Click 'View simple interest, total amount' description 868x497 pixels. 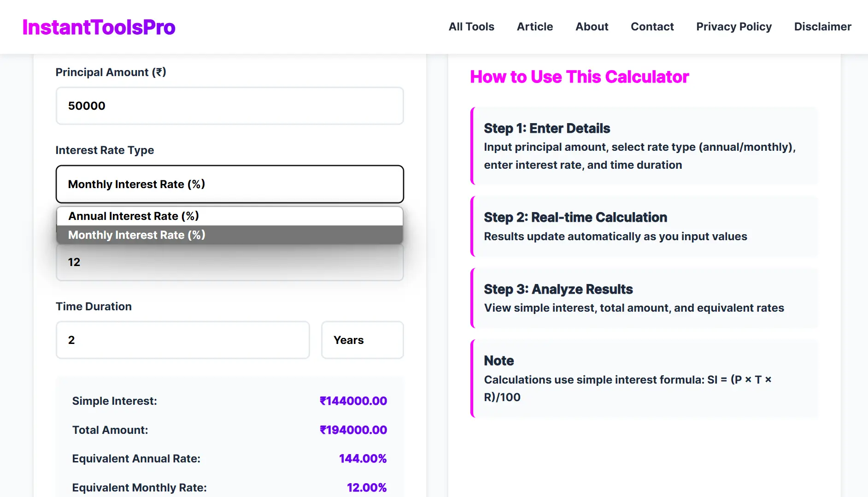click(x=634, y=308)
